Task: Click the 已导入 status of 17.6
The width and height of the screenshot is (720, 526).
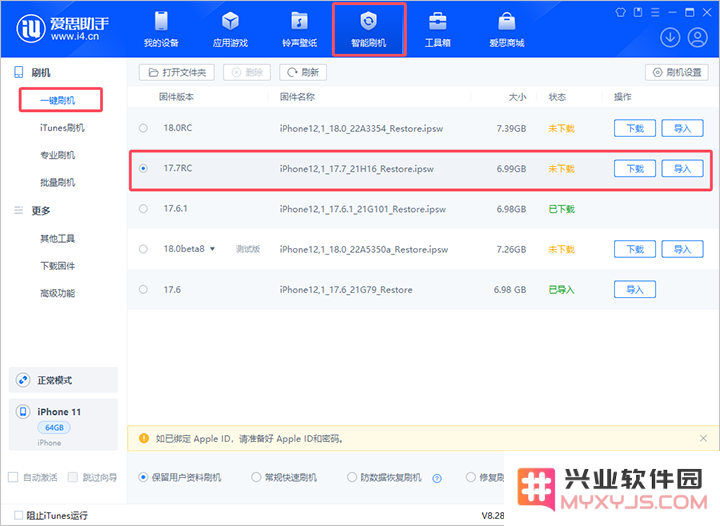Action: pyautogui.click(x=562, y=290)
